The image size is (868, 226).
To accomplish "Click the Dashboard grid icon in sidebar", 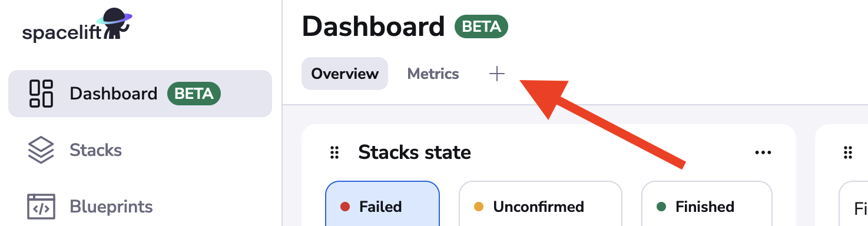I will tap(41, 94).
